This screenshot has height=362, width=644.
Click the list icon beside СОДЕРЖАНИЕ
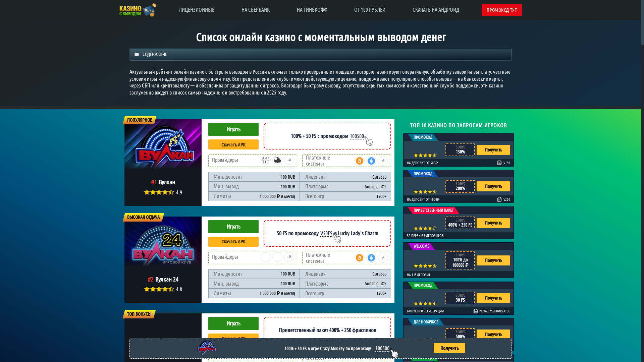(136, 55)
